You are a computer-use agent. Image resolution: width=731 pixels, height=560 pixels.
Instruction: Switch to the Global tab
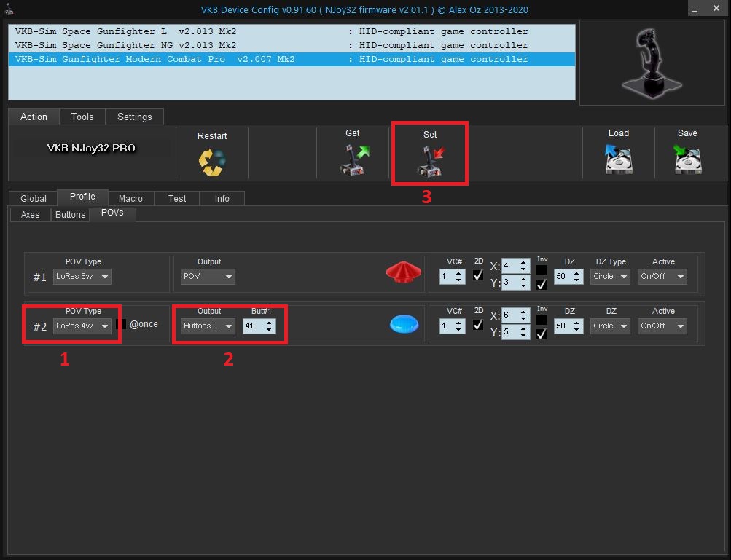coord(34,199)
